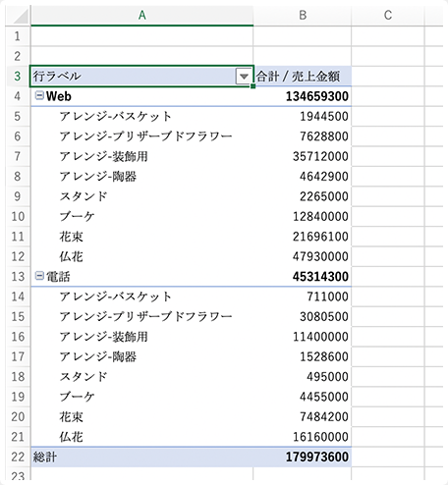Screen dimensions: 448x485
Task: Select column C header
Action: [x=388, y=15]
